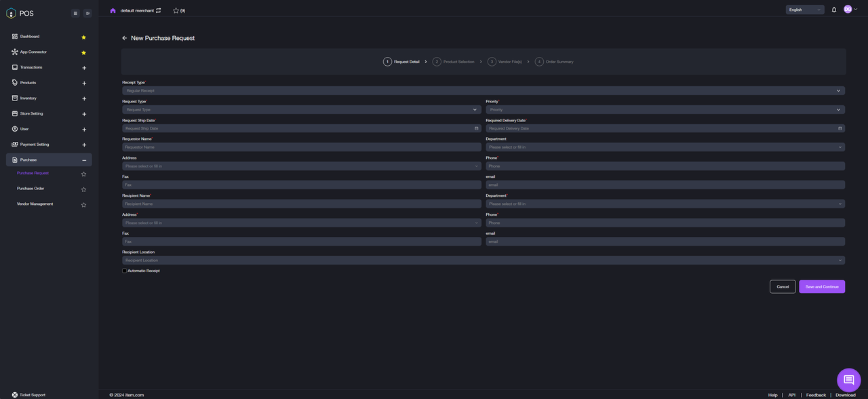The width and height of the screenshot is (868, 399).
Task: Unfavorite Dashboard using its yellow star
Action: pyautogui.click(x=84, y=37)
